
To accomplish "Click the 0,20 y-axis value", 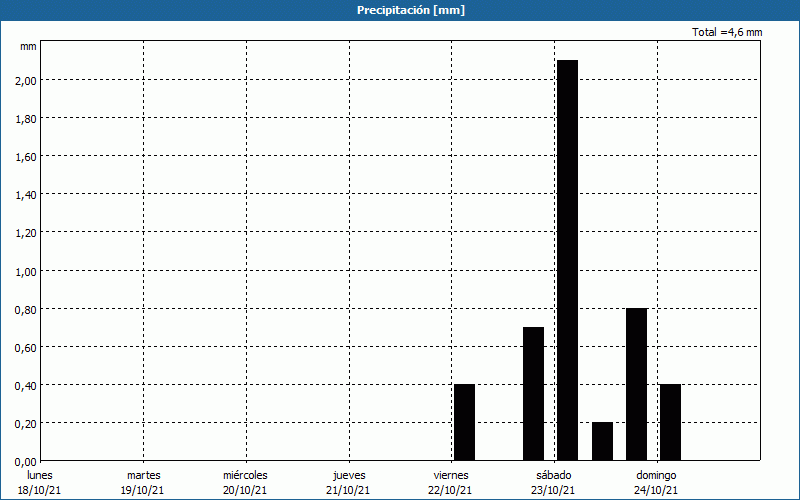I will pyautogui.click(x=26, y=423).
